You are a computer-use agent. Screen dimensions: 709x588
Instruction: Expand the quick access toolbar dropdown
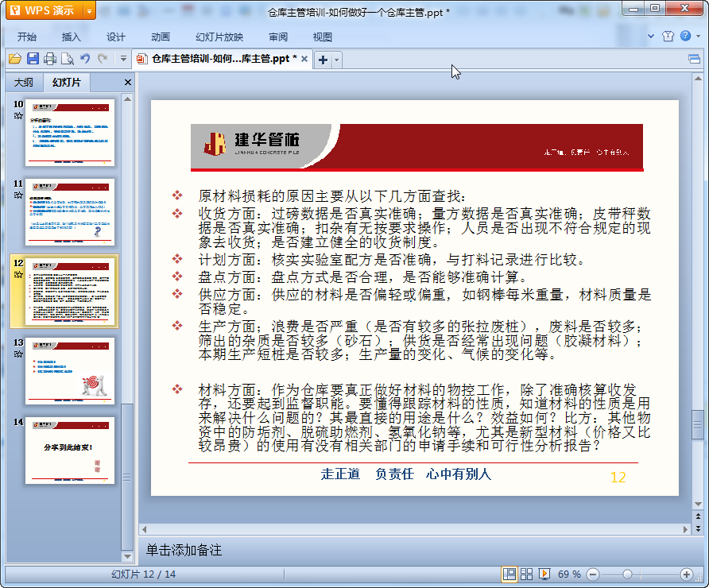pos(123,59)
